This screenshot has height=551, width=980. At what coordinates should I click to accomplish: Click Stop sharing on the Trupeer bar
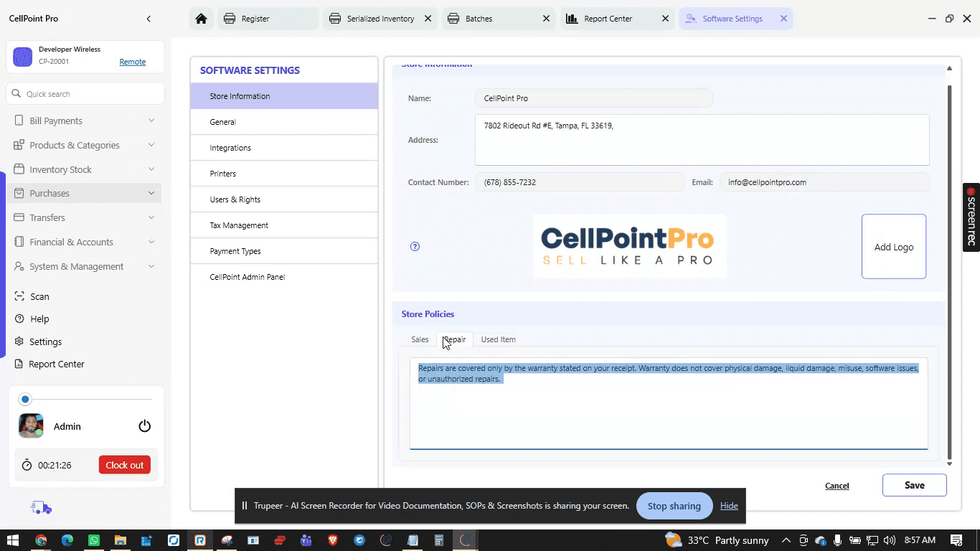(674, 506)
